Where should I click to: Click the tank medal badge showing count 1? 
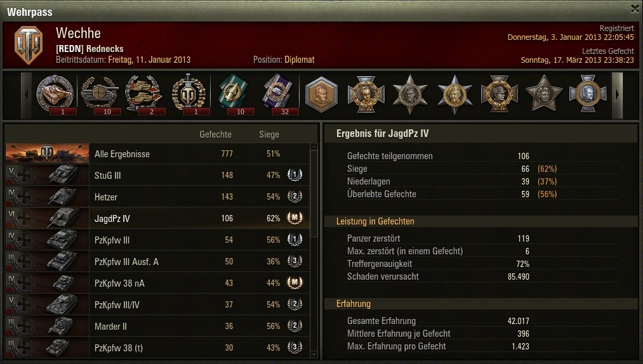click(x=55, y=94)
